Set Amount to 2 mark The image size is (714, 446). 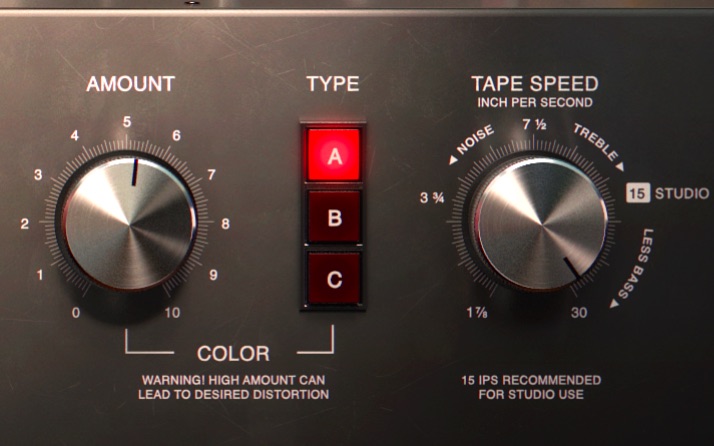tap(25, 224)
